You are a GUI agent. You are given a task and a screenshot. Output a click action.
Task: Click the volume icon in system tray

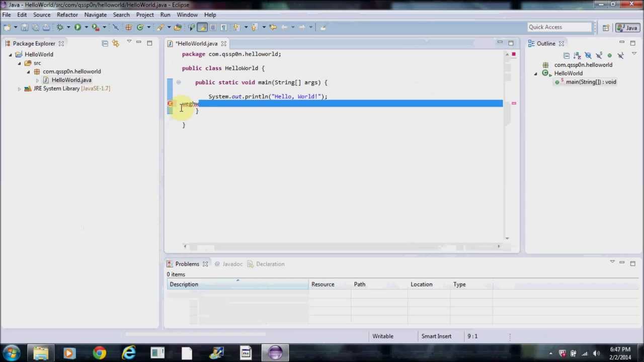[x=596, y=353]
